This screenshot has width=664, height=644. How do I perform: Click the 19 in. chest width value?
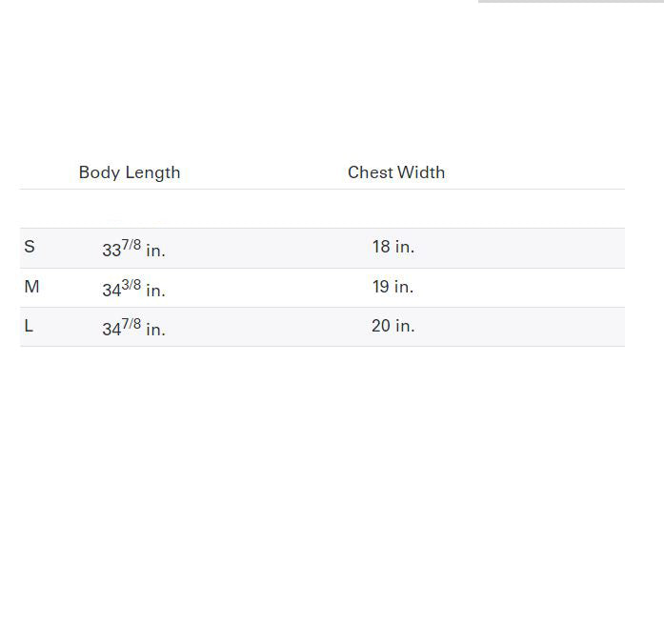click(392, 287)
